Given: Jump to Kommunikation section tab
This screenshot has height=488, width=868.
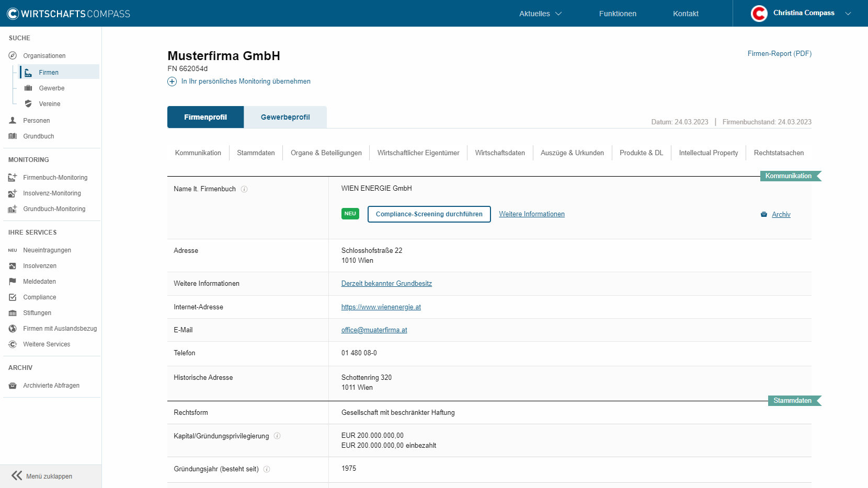Looking at the screenshot, I should pyautogui.click(x=198, y=153).
